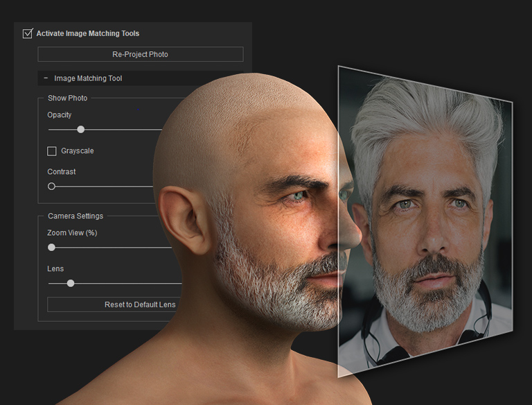Click the Lens slider handle
The image size is (532, 405).
pos(71,283)
